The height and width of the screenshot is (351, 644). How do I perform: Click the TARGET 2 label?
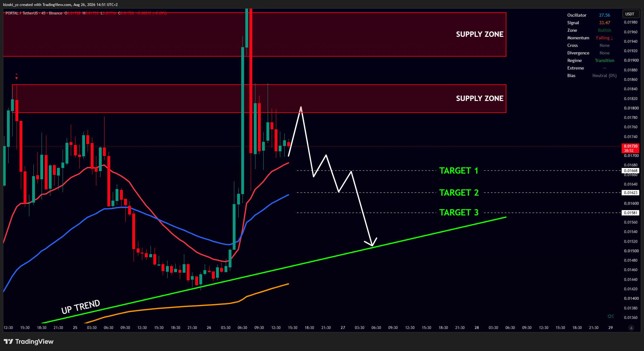(459, 193)
